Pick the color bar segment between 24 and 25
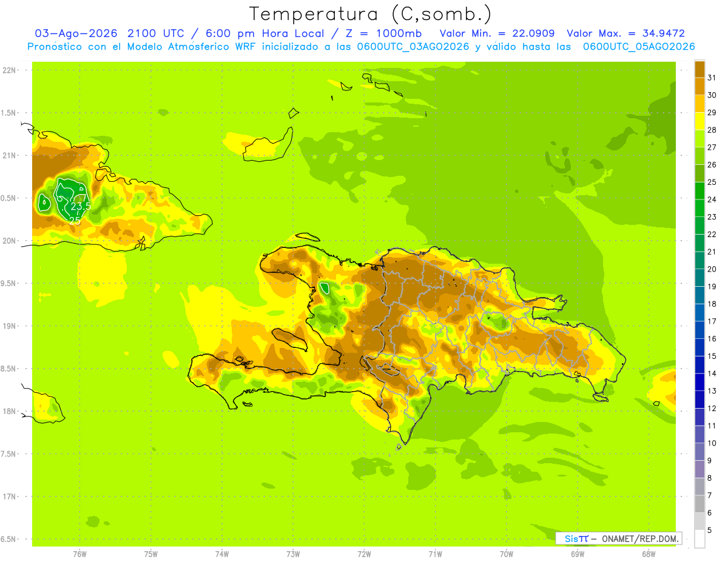This screenshot has width=728, height=562. [699, 190]
